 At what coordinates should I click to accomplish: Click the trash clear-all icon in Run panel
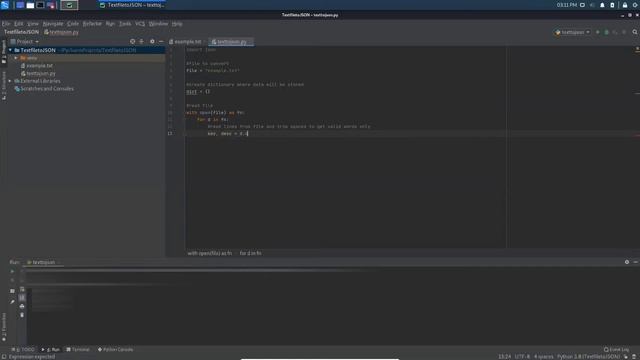[x=22, y=315]
